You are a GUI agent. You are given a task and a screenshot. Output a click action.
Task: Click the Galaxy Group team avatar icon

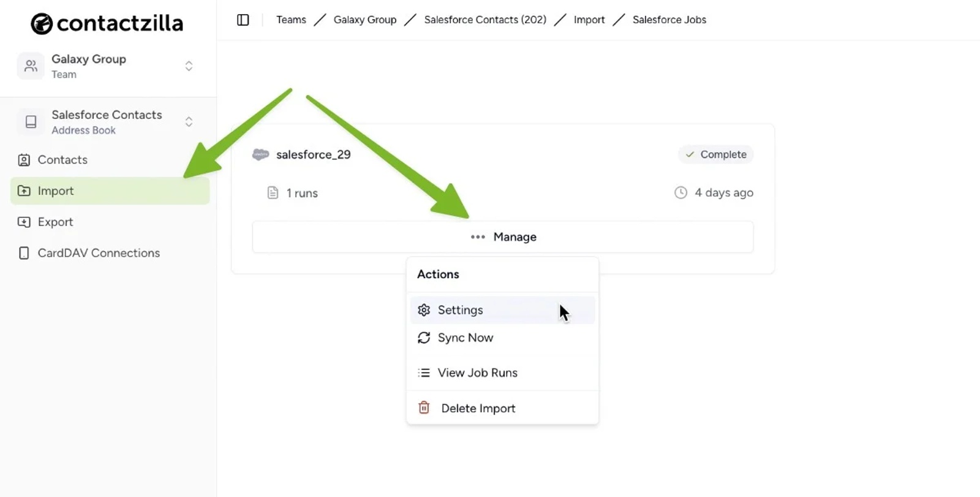(31, 66)
